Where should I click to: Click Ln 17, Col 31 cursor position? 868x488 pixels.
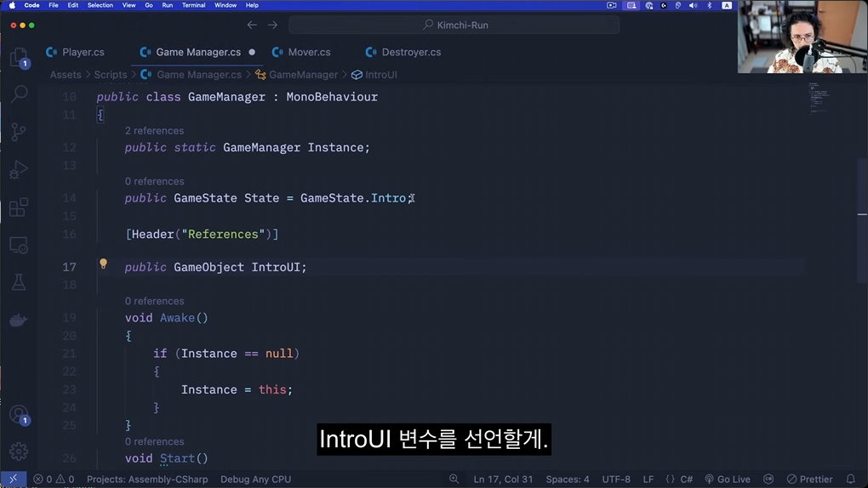click(x=503, y=479)
